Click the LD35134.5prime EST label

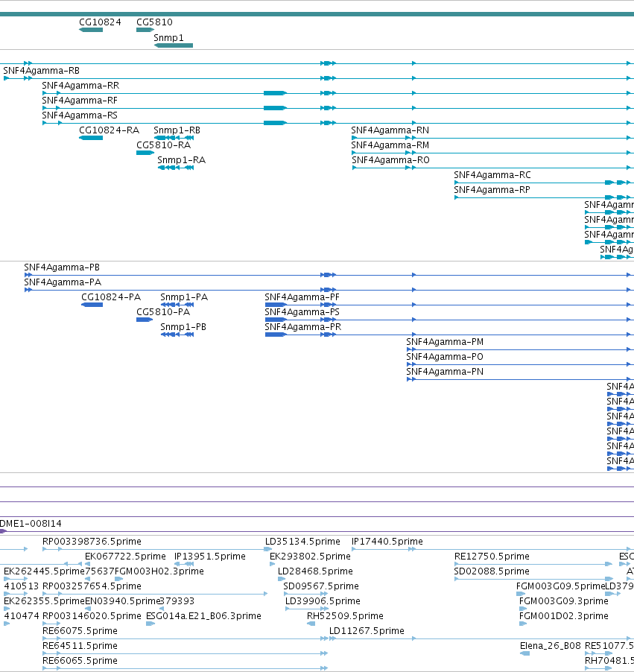(x=302, y=542)
